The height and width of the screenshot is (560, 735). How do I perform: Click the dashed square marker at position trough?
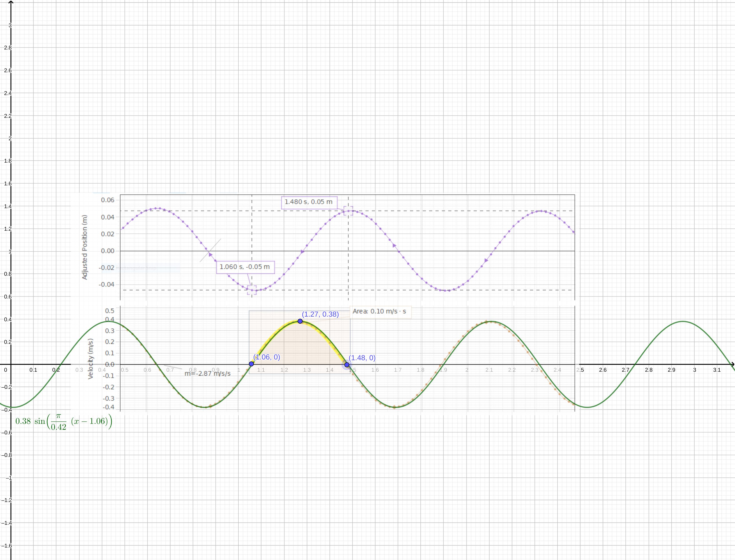pos(252,290)
